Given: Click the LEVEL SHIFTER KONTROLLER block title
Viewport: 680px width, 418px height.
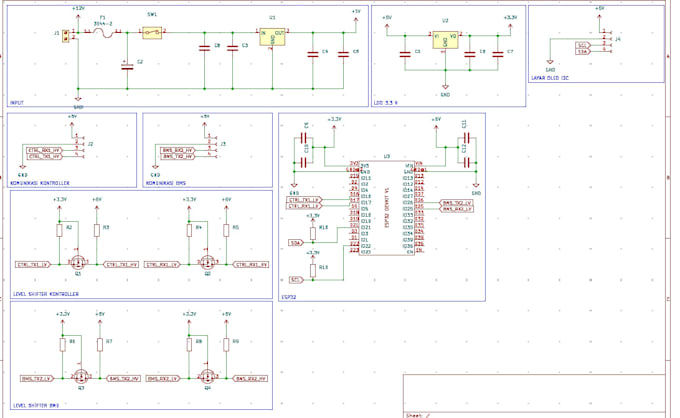Looking at the screenshot, I should pos(46,294).
